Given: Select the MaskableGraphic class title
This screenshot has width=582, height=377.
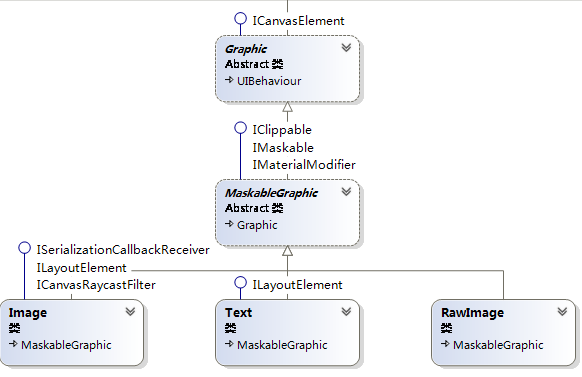Looking at the screenshot, I should pos(271,193).
